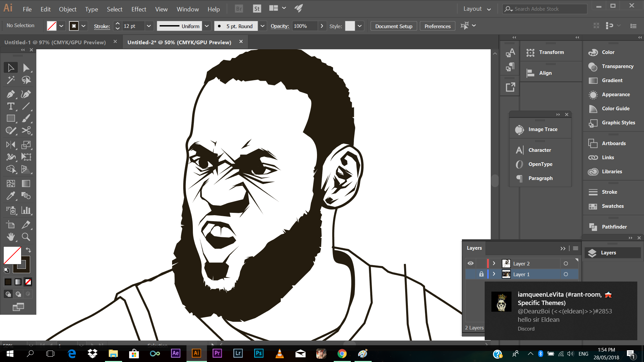Screen dimensions: 644x362
Task: Select the Reflect tool
Action: (x=11, y=145)
